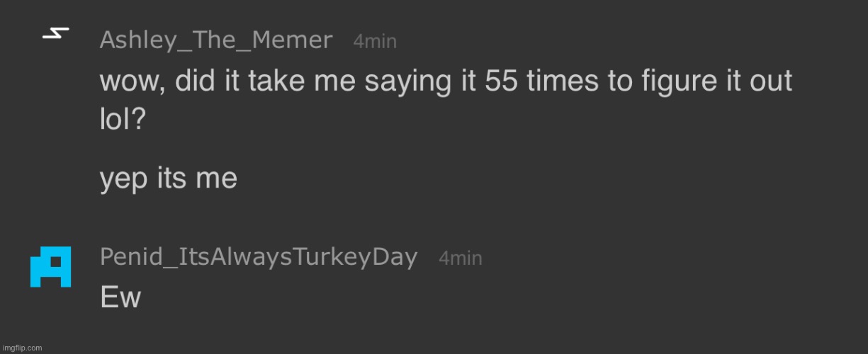Open the imgflip.com watermark link
The image size is (868, 354).
coord(22,348)
